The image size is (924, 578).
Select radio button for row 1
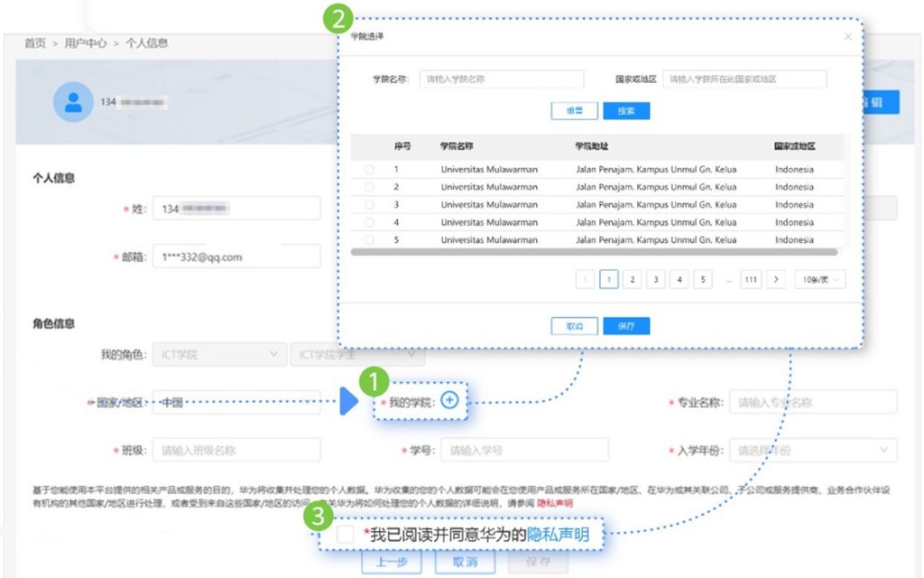click(370, 170)
